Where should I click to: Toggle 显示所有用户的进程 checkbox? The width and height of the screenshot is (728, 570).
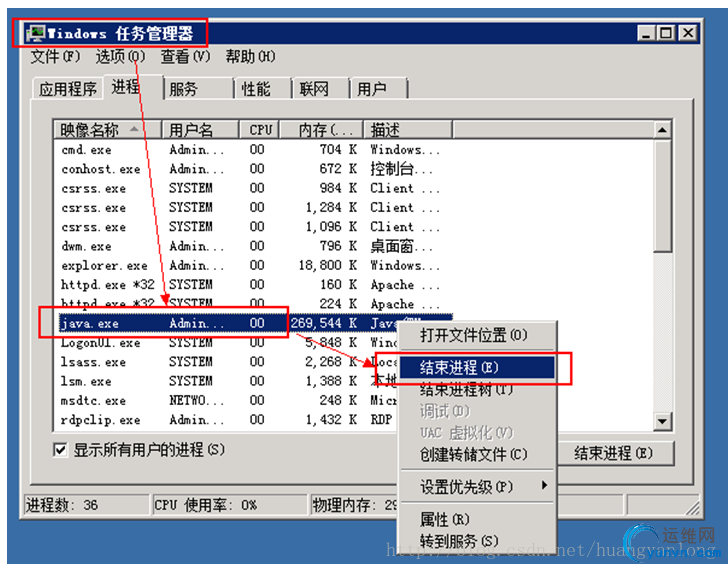[x=60, y=449]
